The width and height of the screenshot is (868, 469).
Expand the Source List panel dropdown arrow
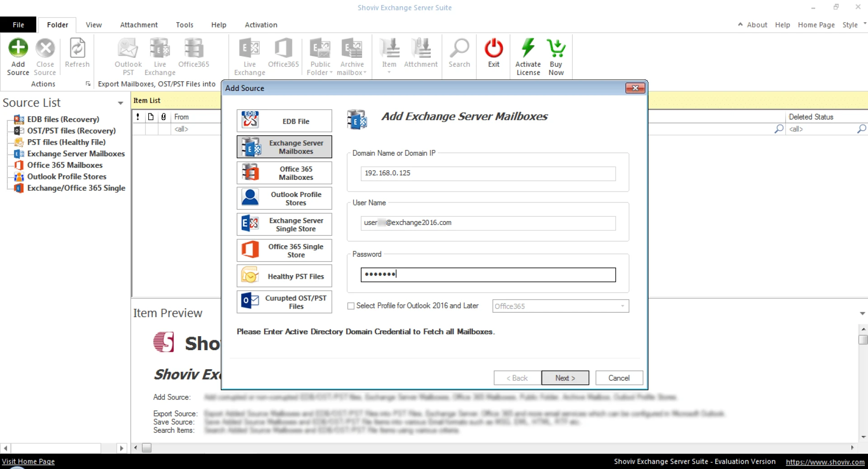120,103
